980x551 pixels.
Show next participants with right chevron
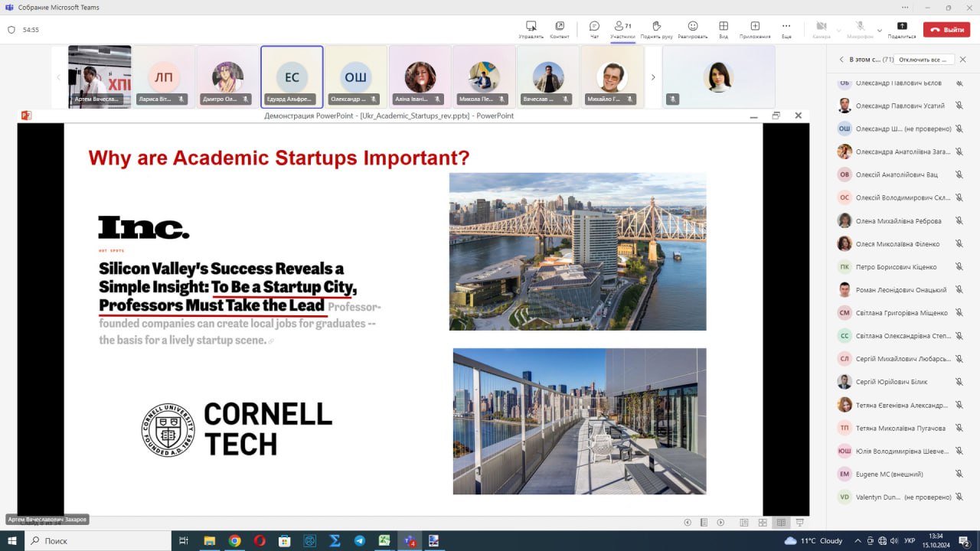(653, 77)
